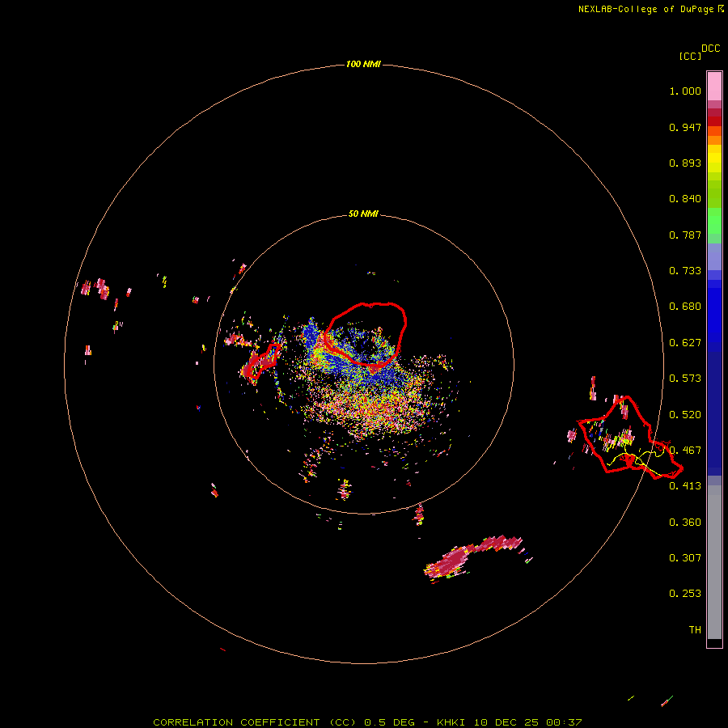Image resolution: width=728 pixels, height=728 pixels.
Task: Click the 0.360 scale value
Action: (x=685, y=523)
